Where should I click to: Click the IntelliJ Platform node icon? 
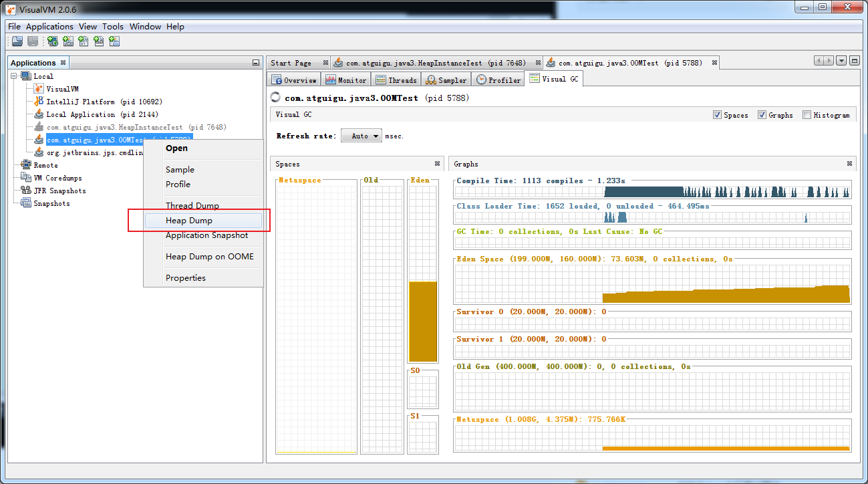coord(39,102)
